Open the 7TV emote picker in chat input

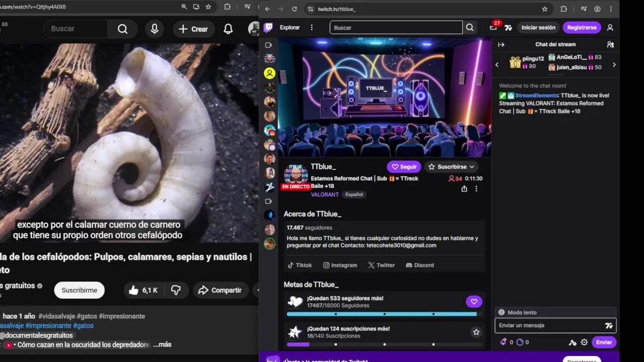click(609, 325)
